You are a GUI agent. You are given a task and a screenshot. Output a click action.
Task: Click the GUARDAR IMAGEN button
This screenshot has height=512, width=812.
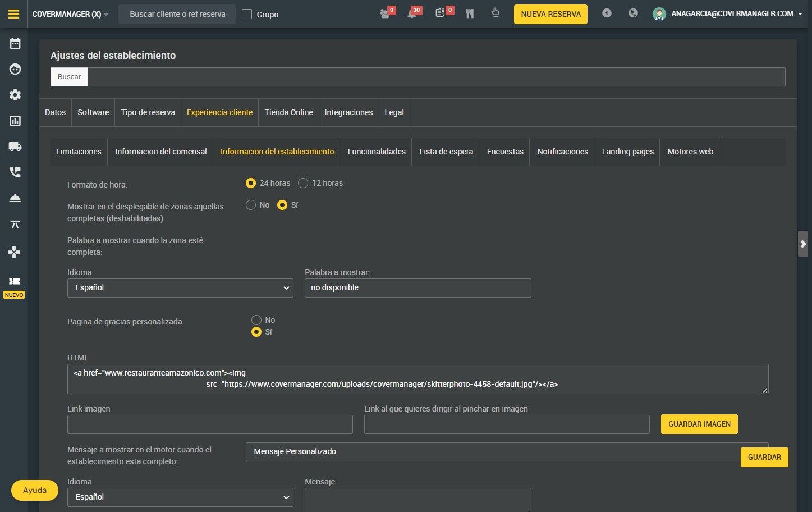[x=699, y=424]
